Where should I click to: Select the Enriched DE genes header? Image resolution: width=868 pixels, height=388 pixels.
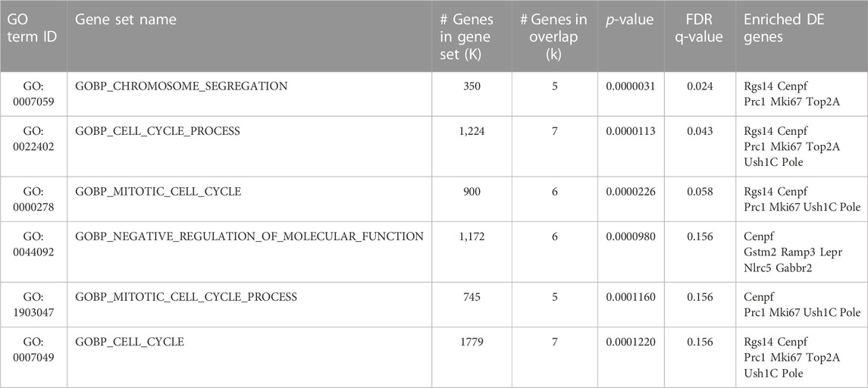pyautogui.click(x=785, y=28)
